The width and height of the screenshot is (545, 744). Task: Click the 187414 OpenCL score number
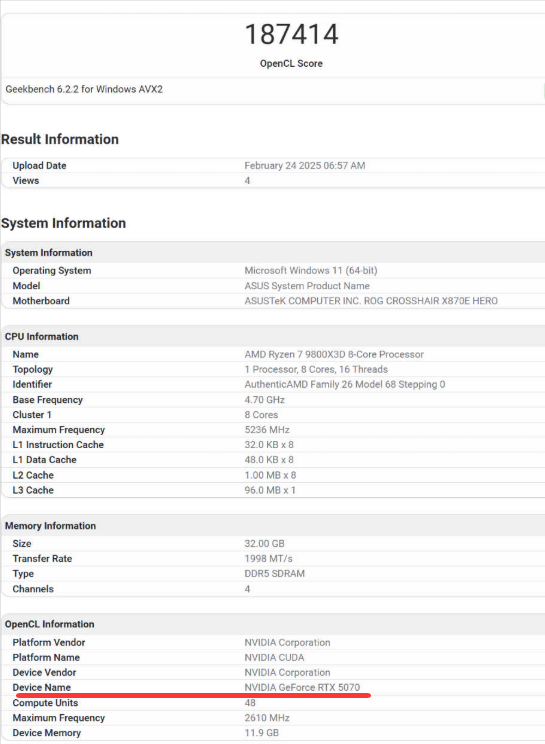pos(291,34)
